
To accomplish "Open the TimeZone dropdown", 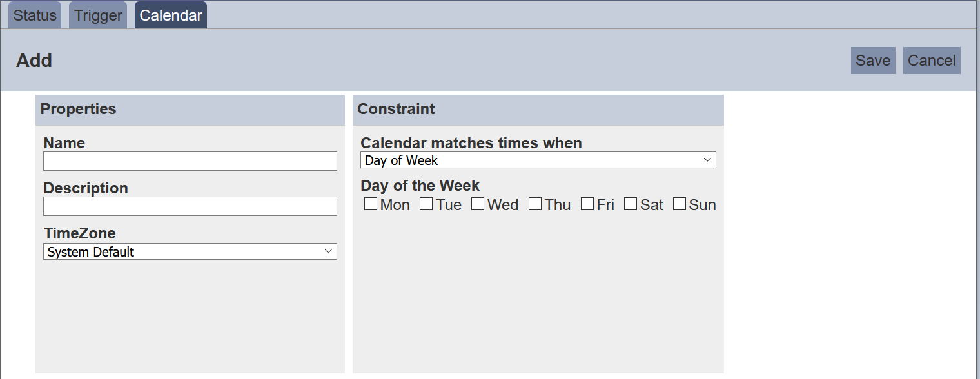I will [190, 251].
